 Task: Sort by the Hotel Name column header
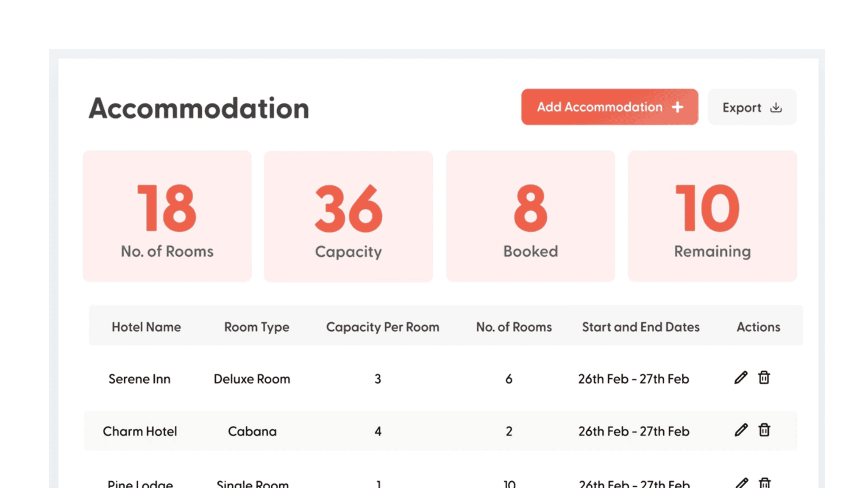pyautogui.click(x=146, y=327)
